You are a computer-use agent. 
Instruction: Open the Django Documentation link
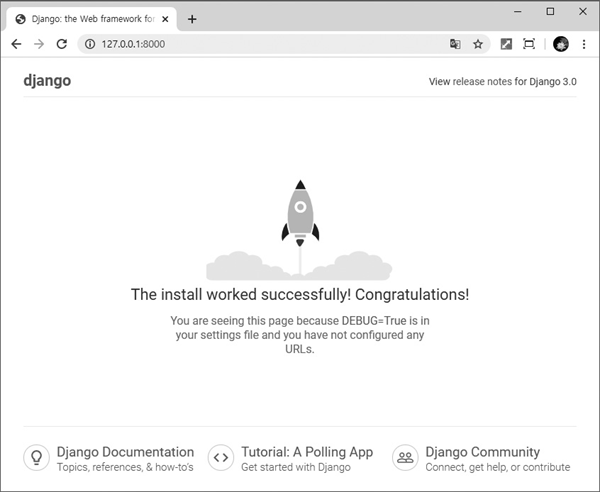125,452
